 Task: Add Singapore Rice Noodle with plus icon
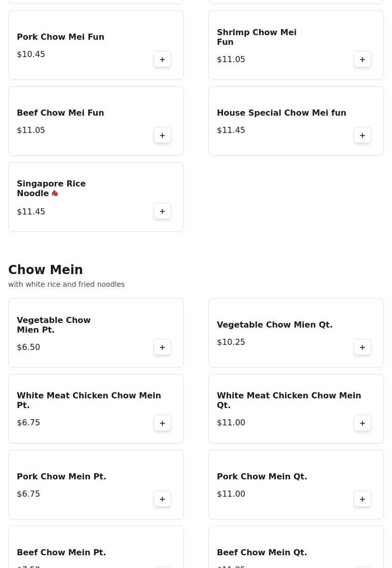click(162, 211)
